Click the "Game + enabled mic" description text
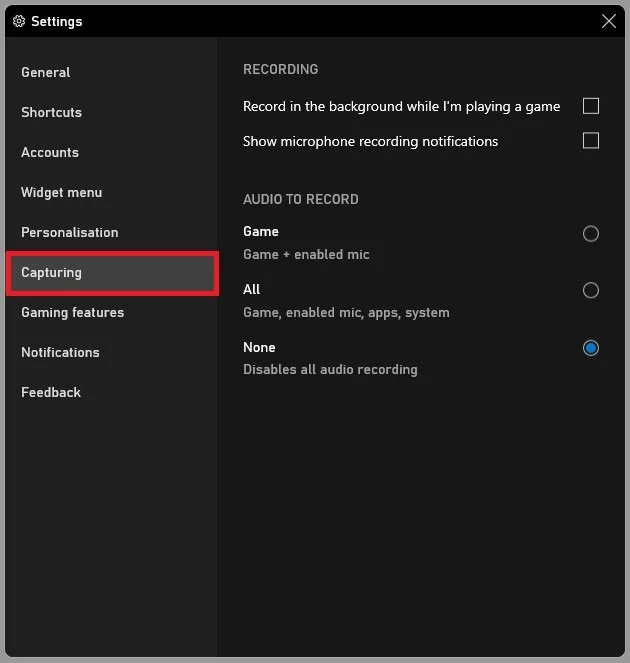Viewport: 630px width, 663px height. 306,255
